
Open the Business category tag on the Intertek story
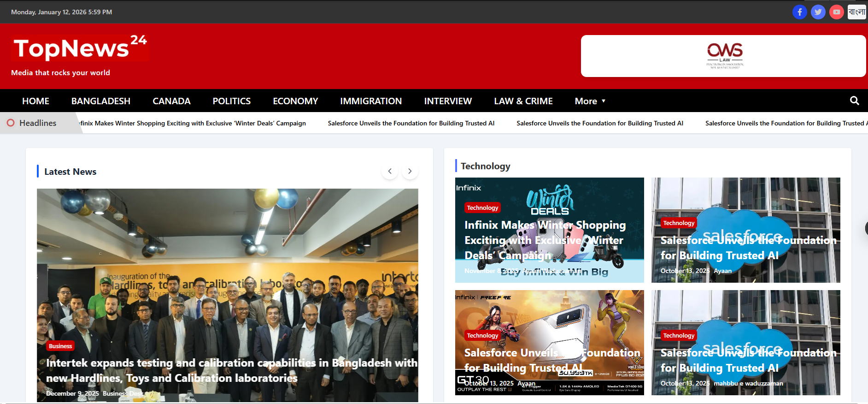(60, 346)
